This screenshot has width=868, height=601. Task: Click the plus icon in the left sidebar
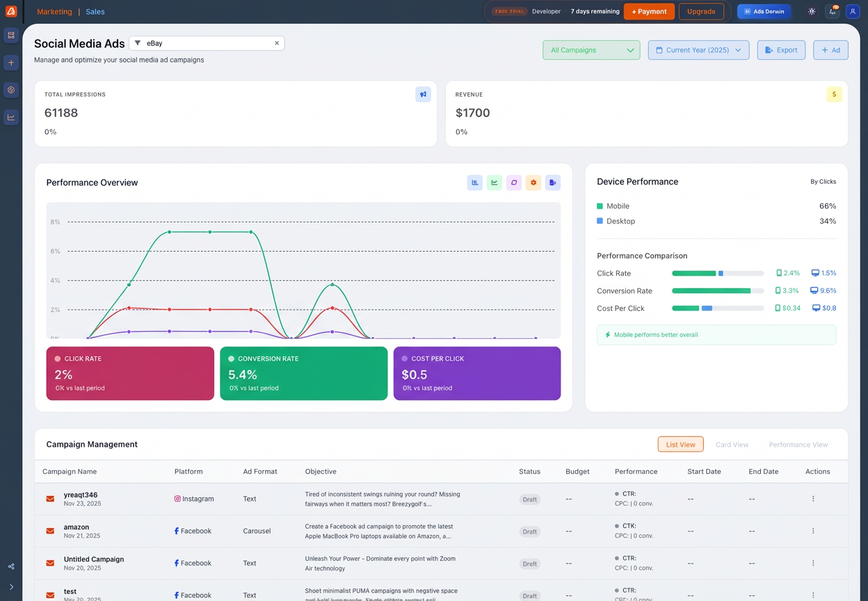coord(11,63)
